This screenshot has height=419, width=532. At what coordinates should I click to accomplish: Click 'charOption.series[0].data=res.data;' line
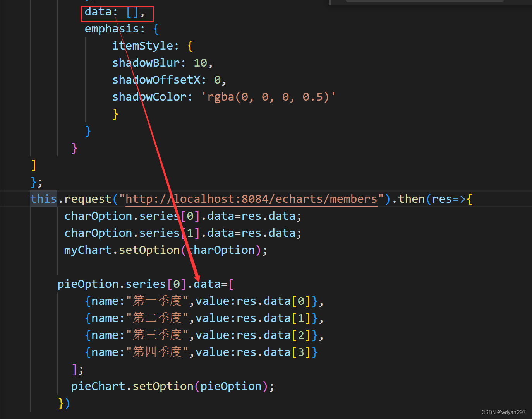click(183, 216)
